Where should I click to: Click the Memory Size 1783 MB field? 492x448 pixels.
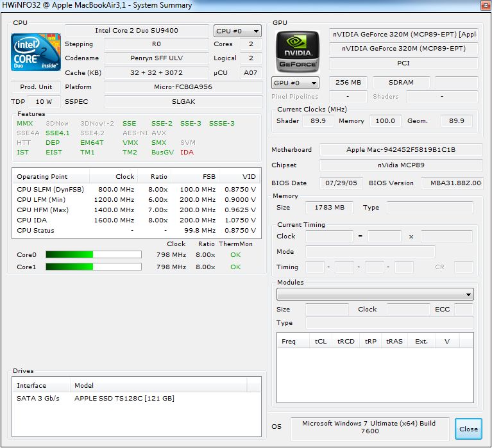click(329, 208)
